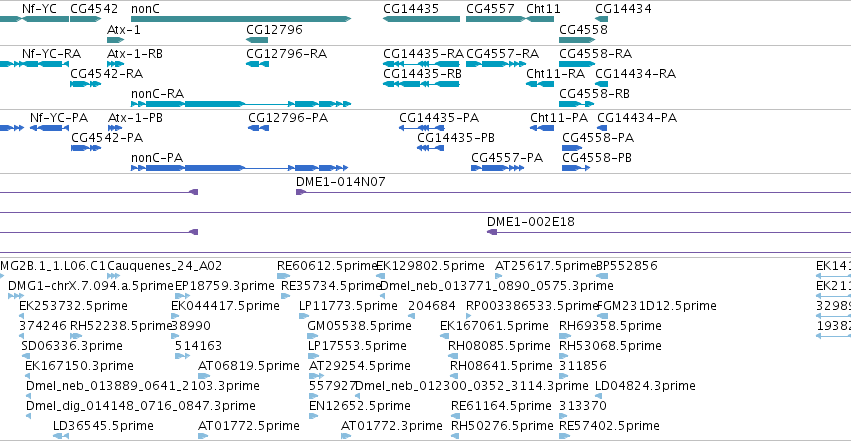Click EST RE57402.5prime
Image resolution: width=851 pixels, height=441 pixels.
coord(564,436)
